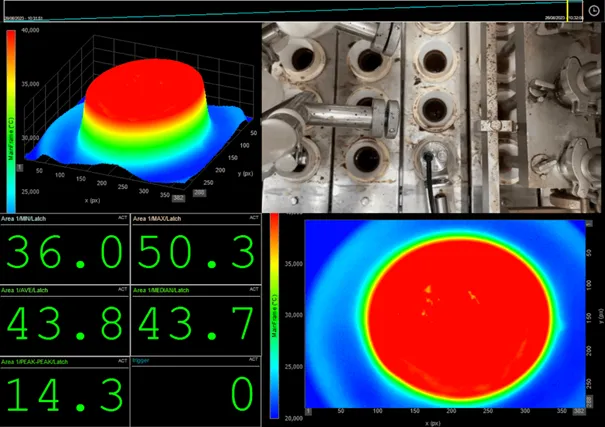Click the 1 x-axis start box on 2D image
Image resolution: width=605 pixels, height=427 pixels.
[309, 412]
